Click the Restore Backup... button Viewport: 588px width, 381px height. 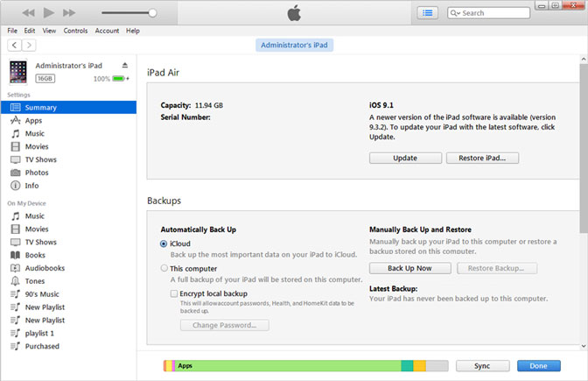coord(496,268)
